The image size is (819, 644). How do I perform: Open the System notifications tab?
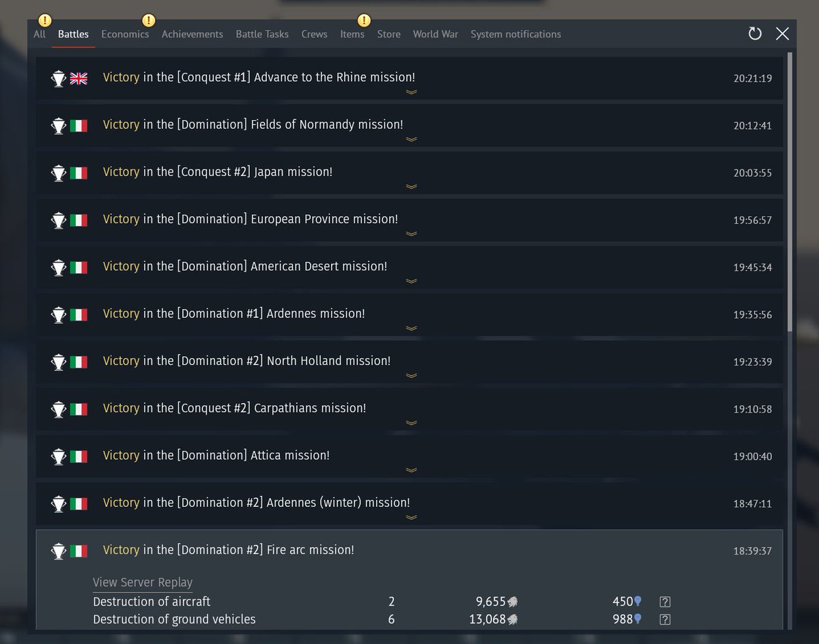(x=516, y=34)
